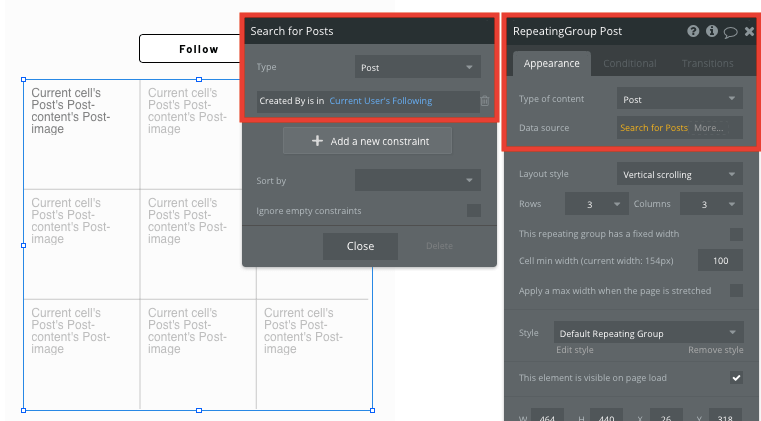The width and height of the screenshot is (761, 421).
Task: Enable Apply a max width when stretched
Action: tap(736, 291)
